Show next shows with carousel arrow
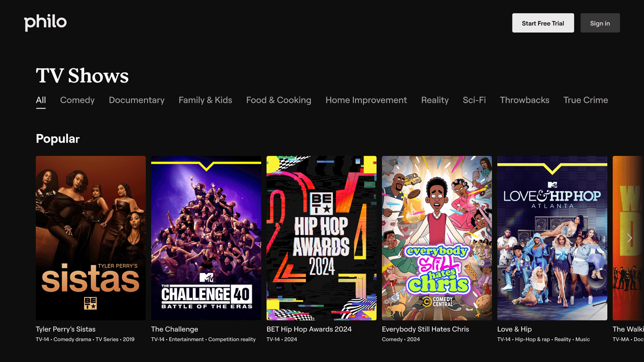Viewport: 644px width, 362px height. pos(630,238)
